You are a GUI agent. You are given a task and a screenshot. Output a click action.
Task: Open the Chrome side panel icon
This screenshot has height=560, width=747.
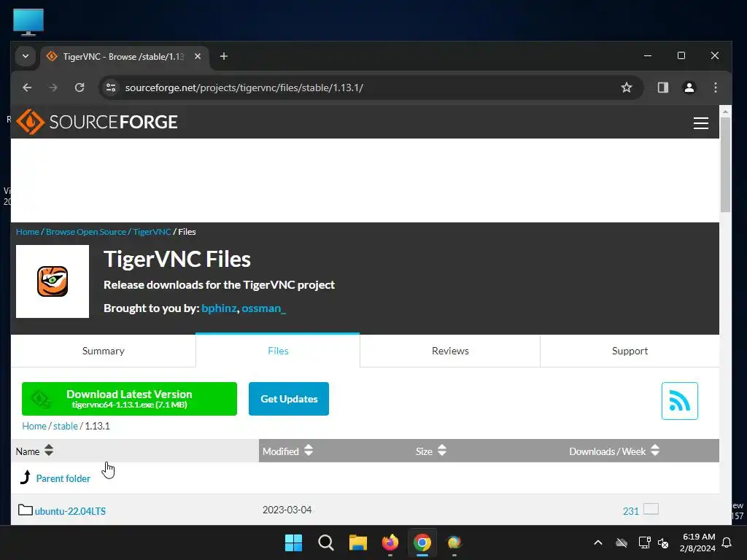pyautogui.click(x=662, y=87)
